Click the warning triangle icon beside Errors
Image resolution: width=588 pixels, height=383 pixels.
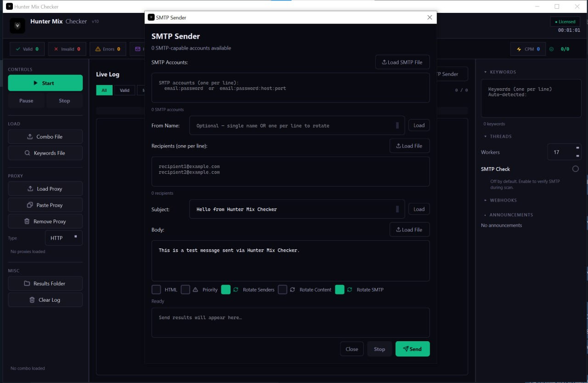coord(97,49)
